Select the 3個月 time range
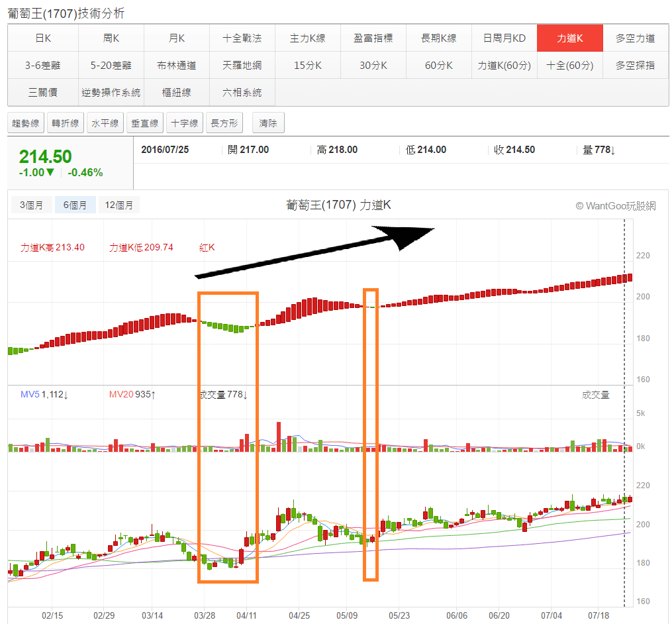This screenshot has width=672, height=624. [31, 205]
